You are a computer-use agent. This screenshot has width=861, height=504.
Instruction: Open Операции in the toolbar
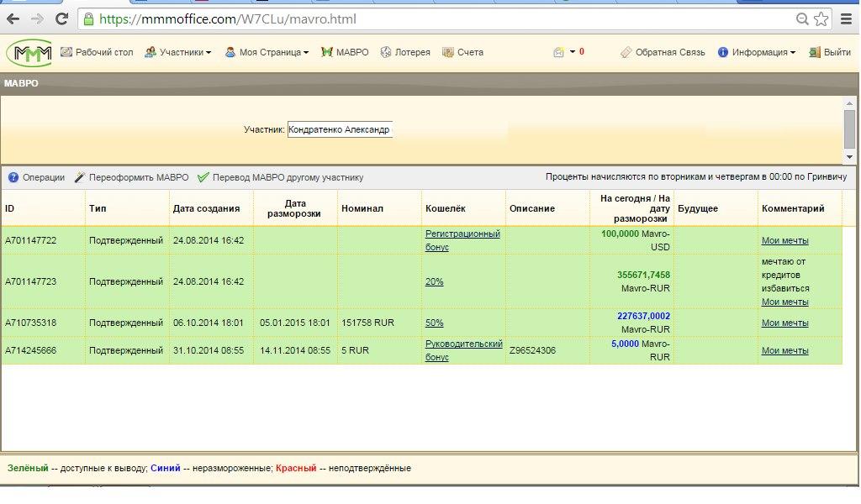pyautogui.click(x=44, y=177)
